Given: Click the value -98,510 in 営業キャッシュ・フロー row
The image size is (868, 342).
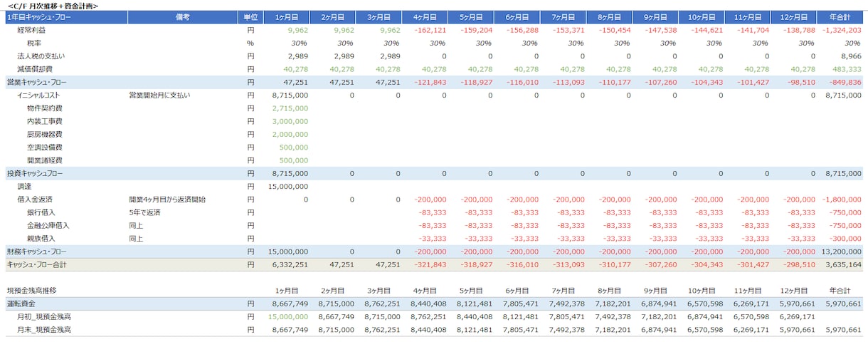Looking at the screenshot, I should click(x=800, y=82).
